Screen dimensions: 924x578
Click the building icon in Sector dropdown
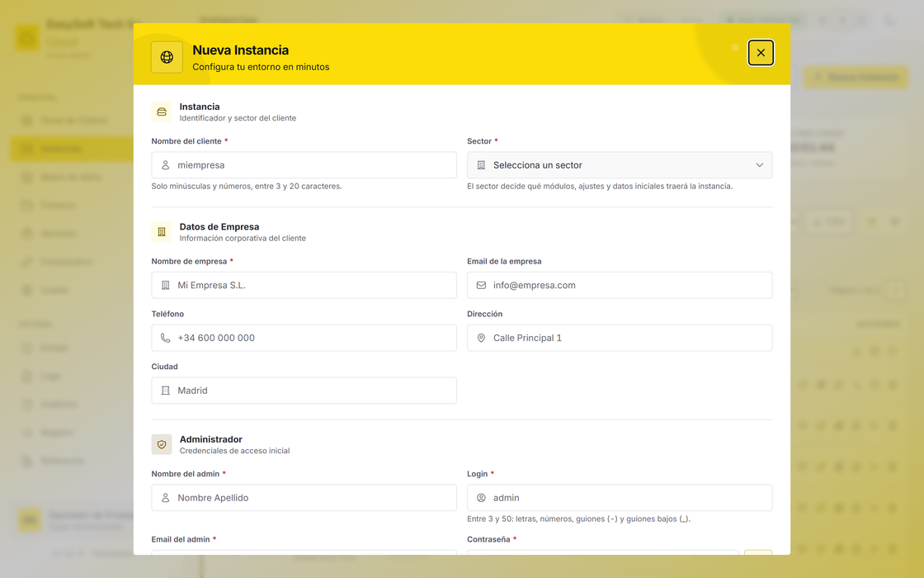[x=481, y=165]
